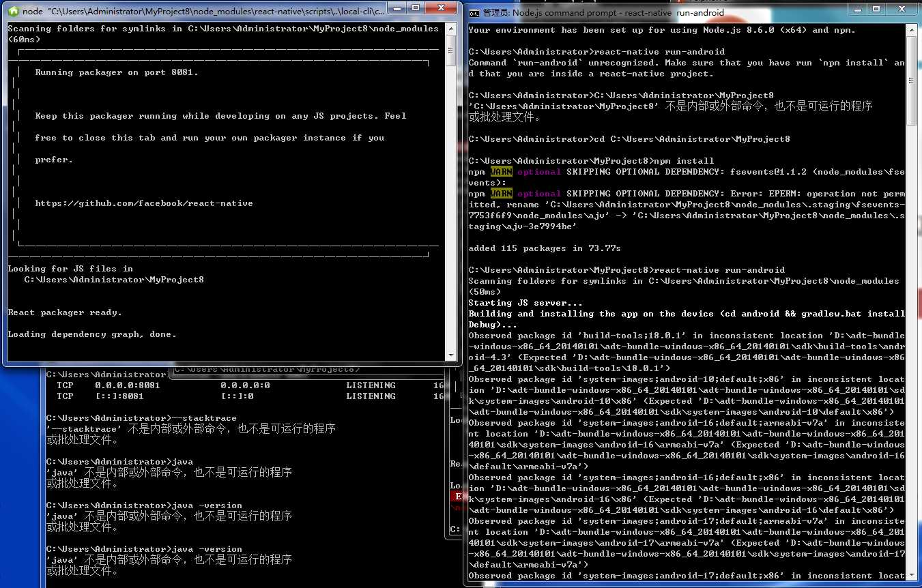Click the 'added 115 packages in 73.77s' line
Image resolution: width=922 pixels, height=588 pixels.
tap(545, 248)
